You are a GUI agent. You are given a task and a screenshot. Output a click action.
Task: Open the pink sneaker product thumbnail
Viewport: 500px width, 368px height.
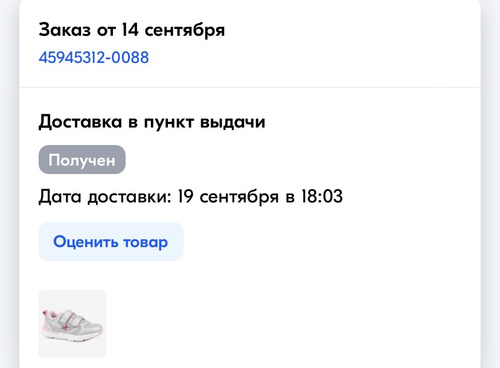(x=72, y=324)
